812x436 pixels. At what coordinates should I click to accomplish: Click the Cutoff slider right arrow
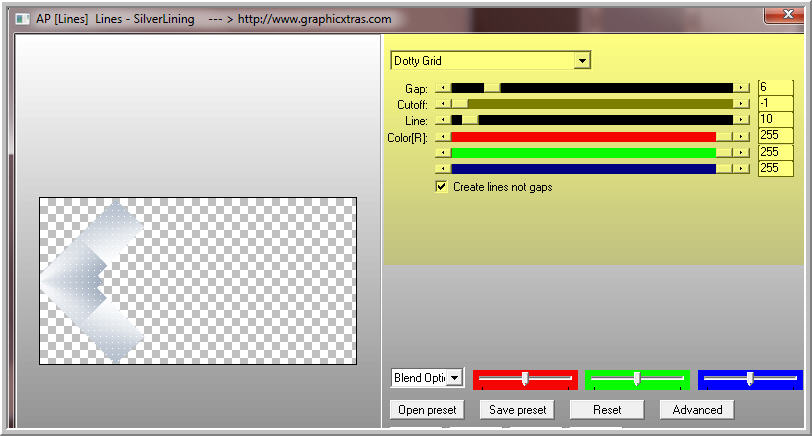[x=742, y=105]
